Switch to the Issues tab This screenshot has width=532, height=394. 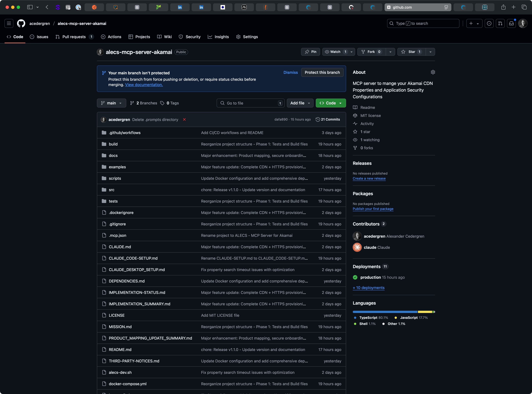(39, 37)
